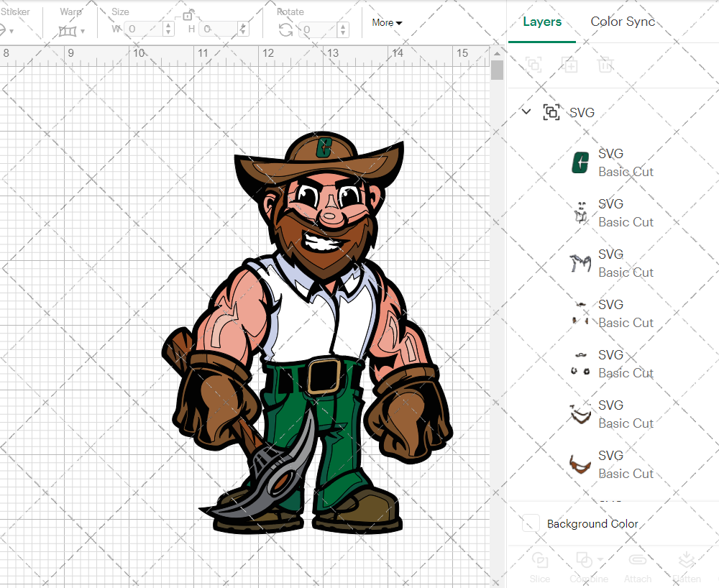This screenshot has height=588, width=719.
Task: Select the Layers tab
Action: [x=542, y=22]
